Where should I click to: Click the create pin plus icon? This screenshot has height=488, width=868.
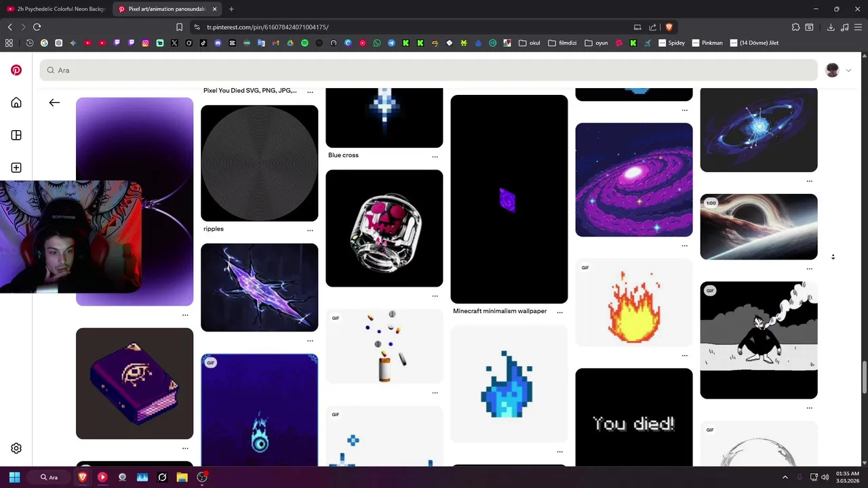(16, 167)
